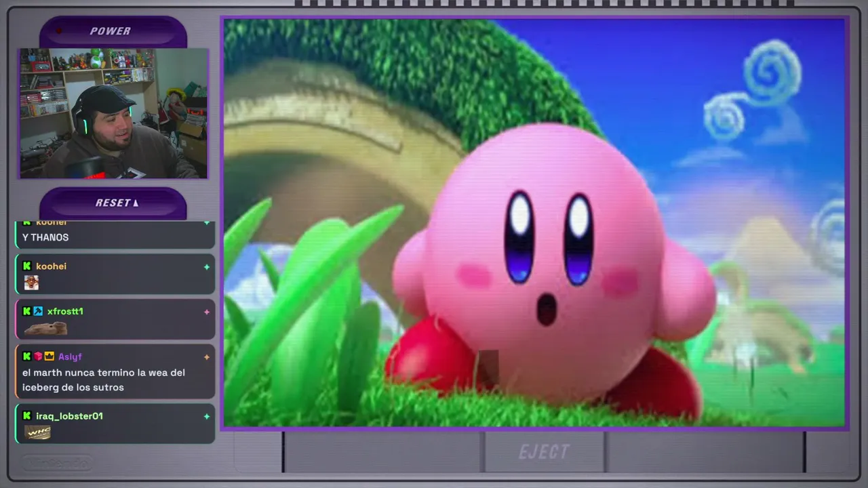
Task: Click the green sparkle on iraq_lobster01's message
Action: [x=207, y=416]
